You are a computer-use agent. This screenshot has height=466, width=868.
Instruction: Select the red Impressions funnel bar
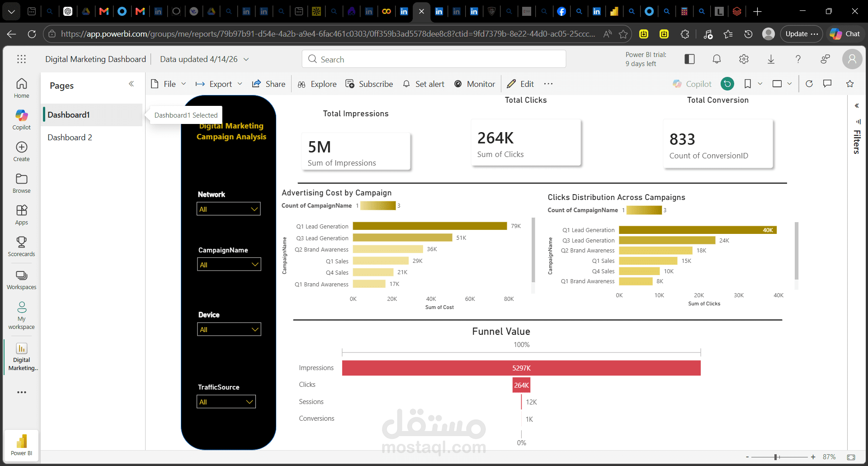coord(521,368)
